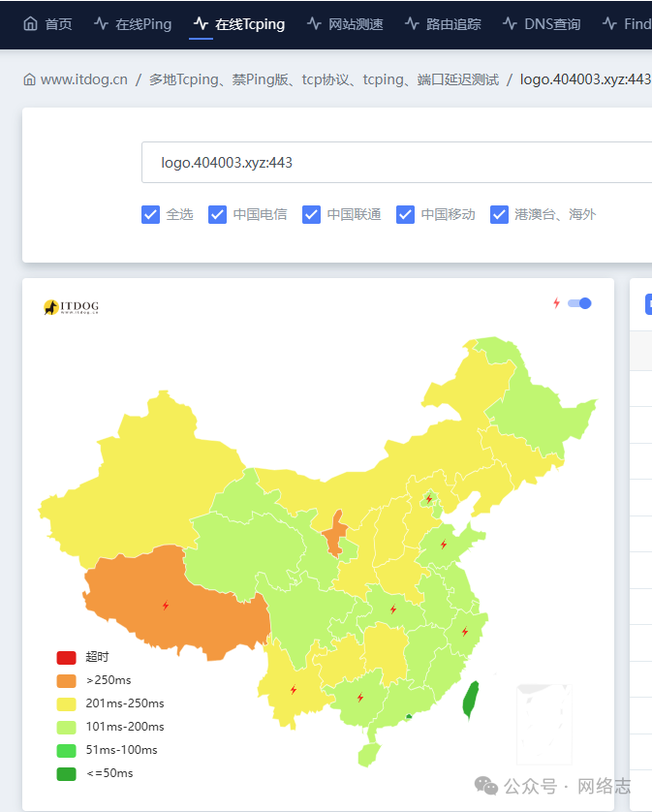Click lightning marker on Shandong province
The height and width of the screenshot is (812, 652).
(444, 545)
